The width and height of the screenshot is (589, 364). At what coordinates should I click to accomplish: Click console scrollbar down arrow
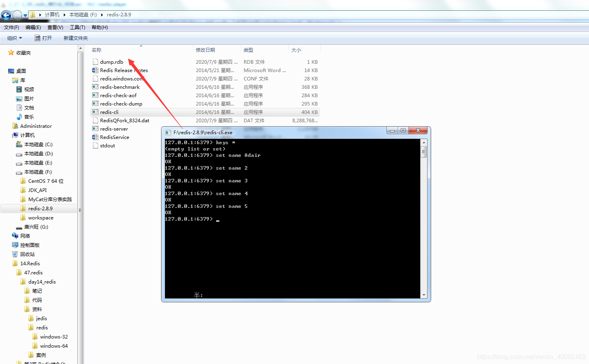click(424, 295)
